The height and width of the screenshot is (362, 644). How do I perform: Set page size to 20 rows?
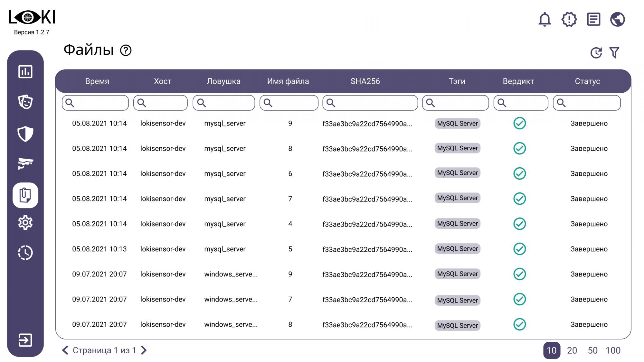point(572,350)
